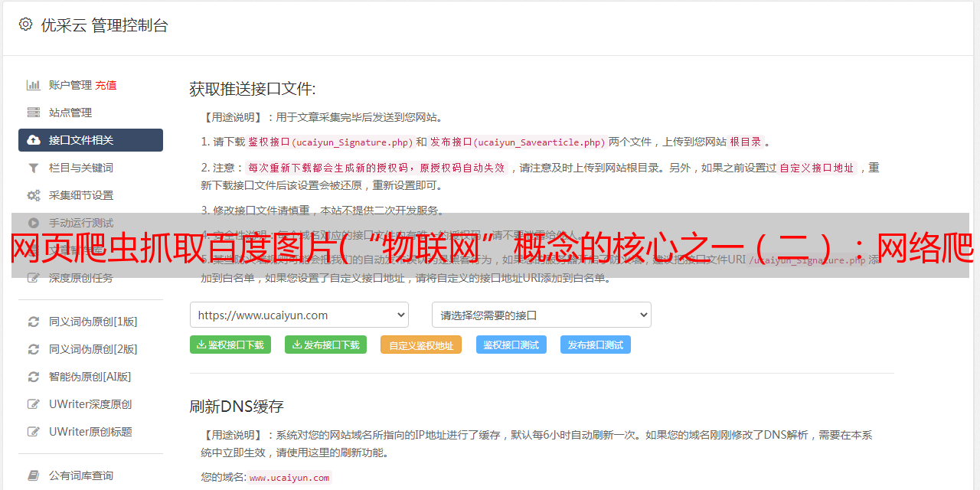
Task: Click the gear icon beside 优采云 管理控制台
Action: pyautogui.click(x=25, y=24)
